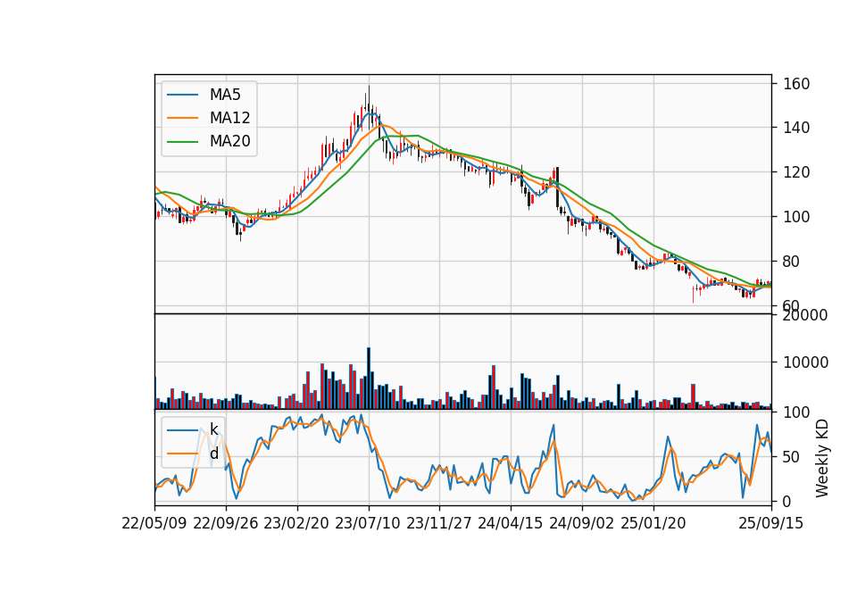Click the 10000 volume axis label

point(805,362)
